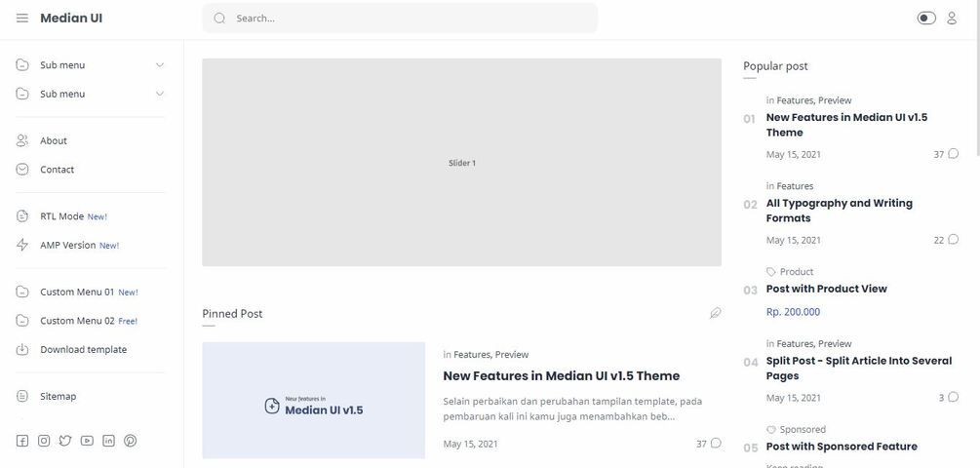Viewport: 980px width, 468px height.
Task: Open the Facebook social icon
Action: coord(21,441)
